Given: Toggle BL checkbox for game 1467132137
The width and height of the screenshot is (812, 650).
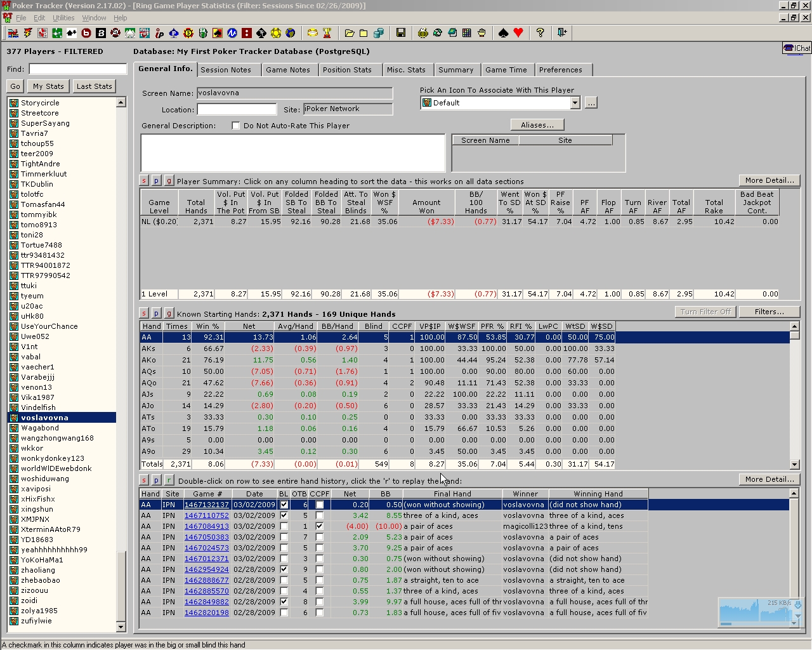Looking at the screenshot, I should click(x=284, y=505).
